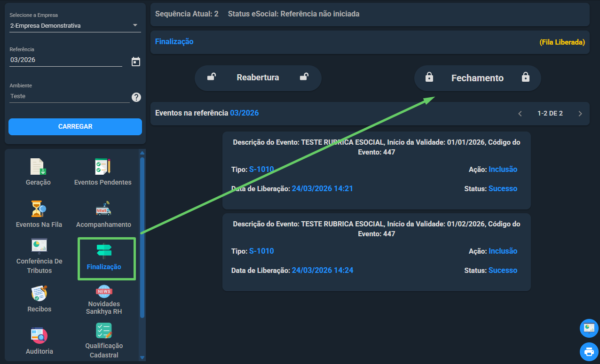The height and width of the screenshot is (364, 600).
Task: Click the (Fila Liberada) status label
Action: click(x=562, y=42)
